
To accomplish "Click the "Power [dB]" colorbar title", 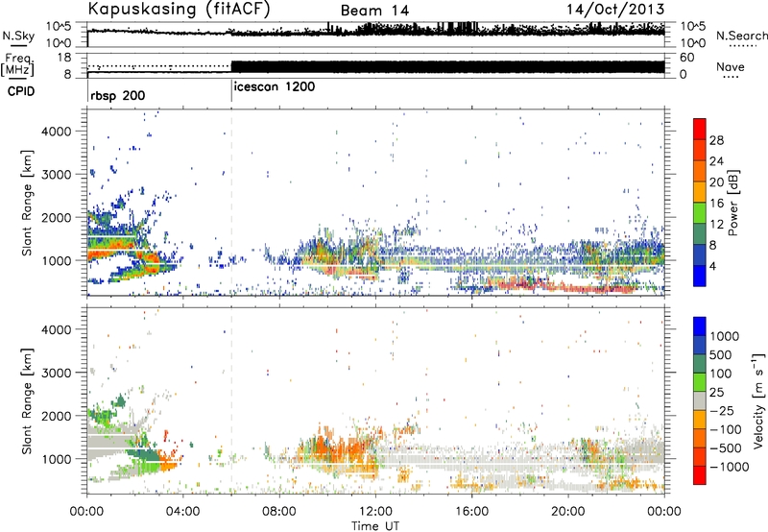I will 732,203.
